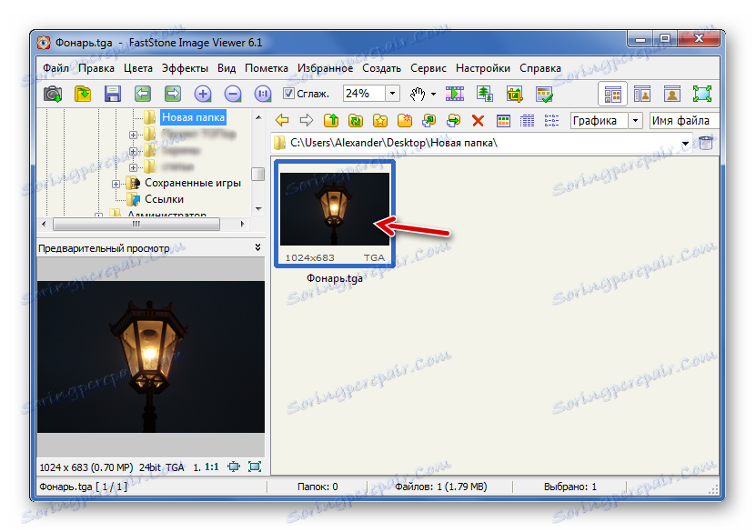756x532 pixels.
Task: Open Избранное menu
Action: click(325, 68)
